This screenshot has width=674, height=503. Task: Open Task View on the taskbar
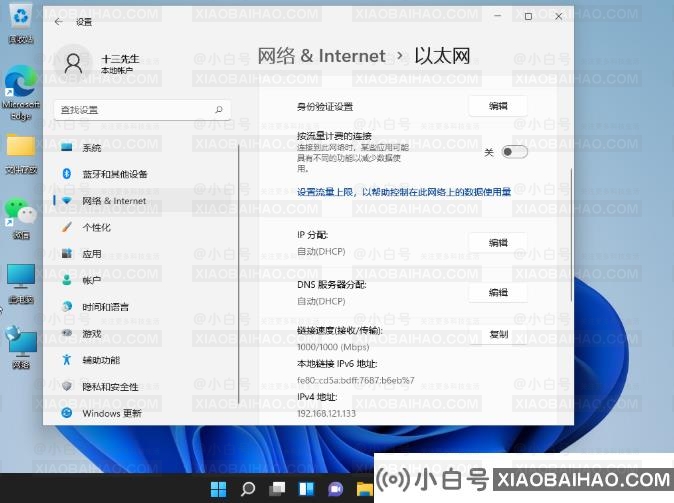(277, 489)
